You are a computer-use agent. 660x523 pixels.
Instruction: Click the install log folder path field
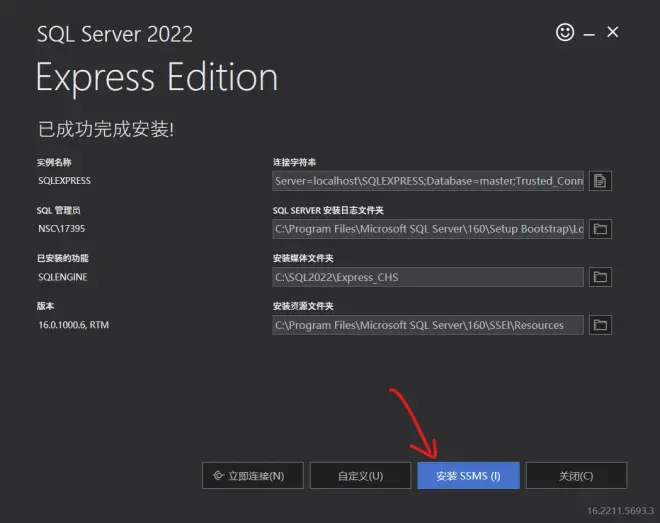click(x=428, y=229)
